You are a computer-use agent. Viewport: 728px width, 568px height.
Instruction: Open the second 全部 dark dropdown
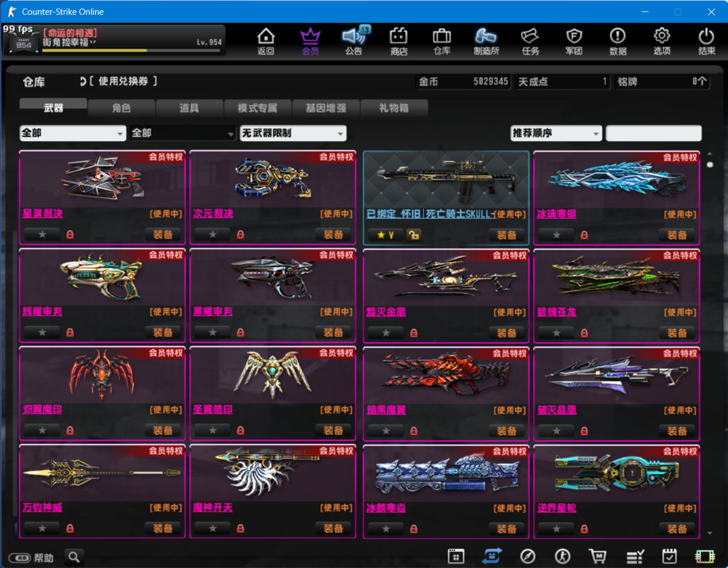[x=183, y=133]
